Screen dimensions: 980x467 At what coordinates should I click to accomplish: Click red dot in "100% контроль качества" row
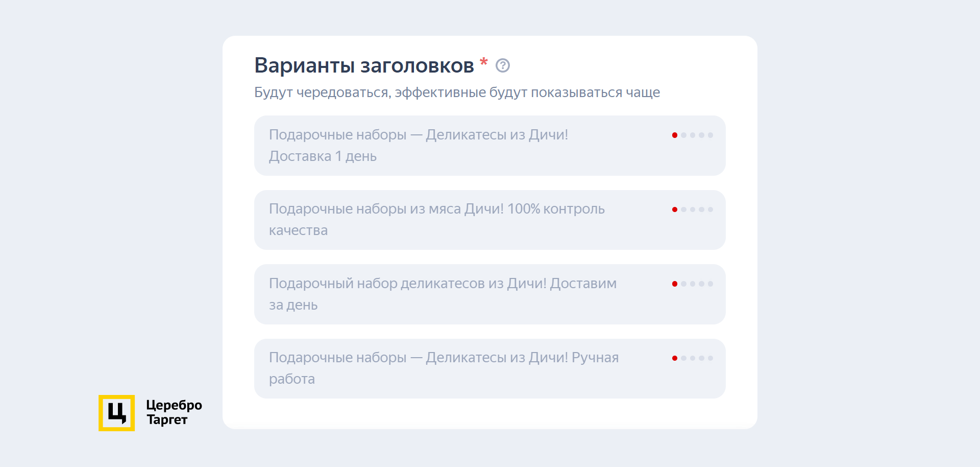tap(675, 209)
